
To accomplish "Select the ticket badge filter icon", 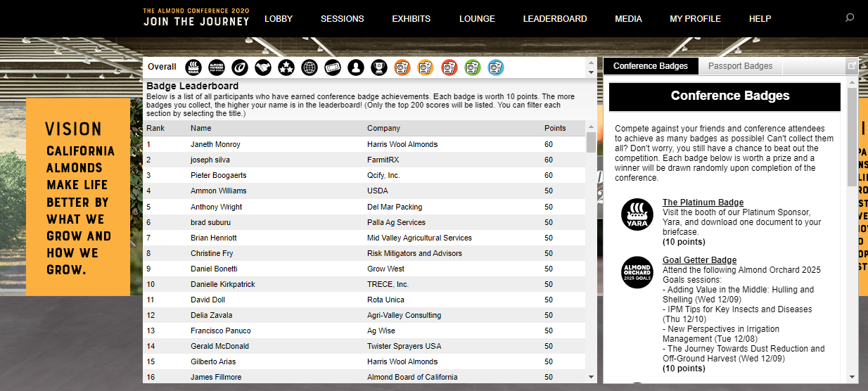I will click(x=333, y=68).
